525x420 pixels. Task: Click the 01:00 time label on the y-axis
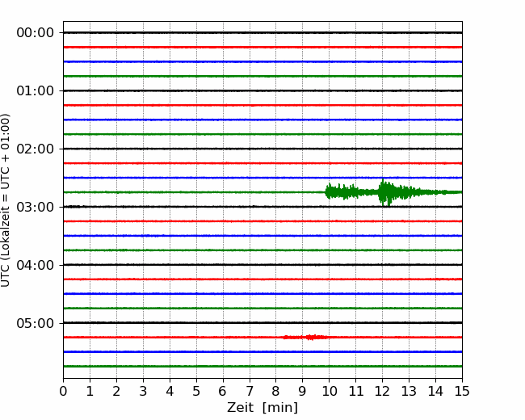pos(36,90)
